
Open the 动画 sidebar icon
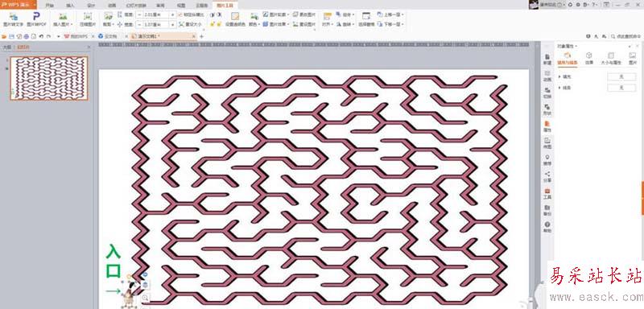[547, 76]
